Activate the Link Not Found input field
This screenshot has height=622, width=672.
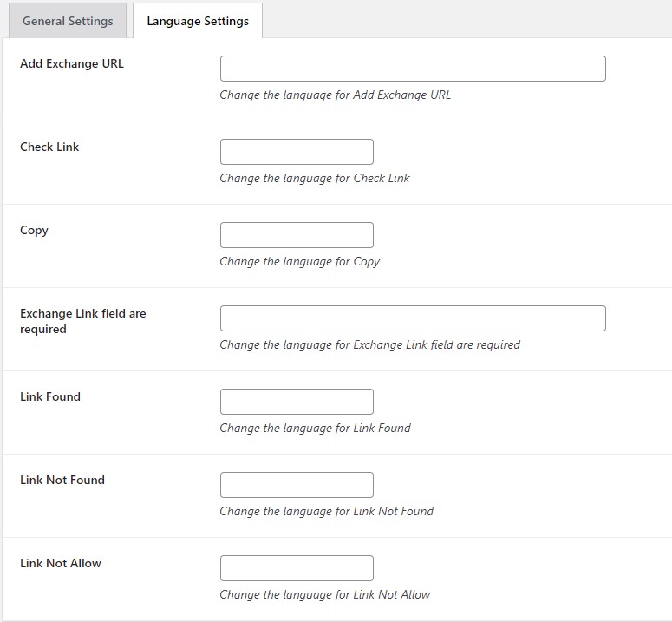tap(297, 485)
